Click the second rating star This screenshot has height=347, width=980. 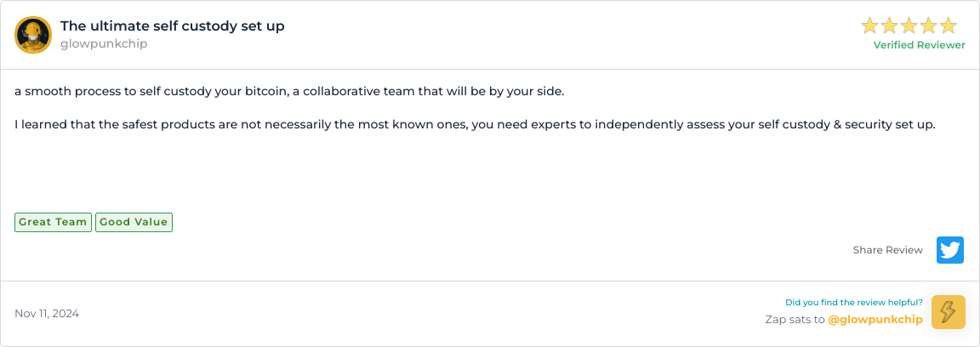(x=890, y=26)
